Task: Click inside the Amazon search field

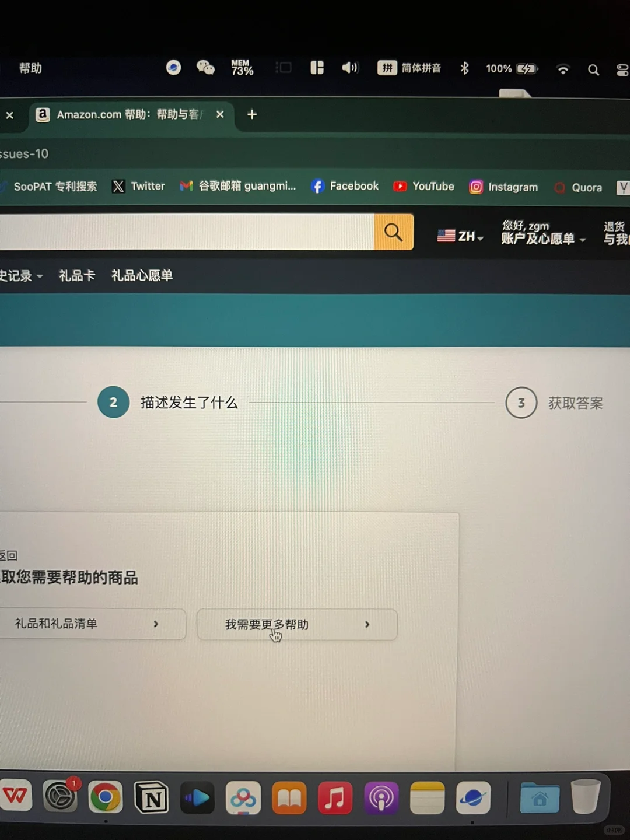Action: coord(187,232)
